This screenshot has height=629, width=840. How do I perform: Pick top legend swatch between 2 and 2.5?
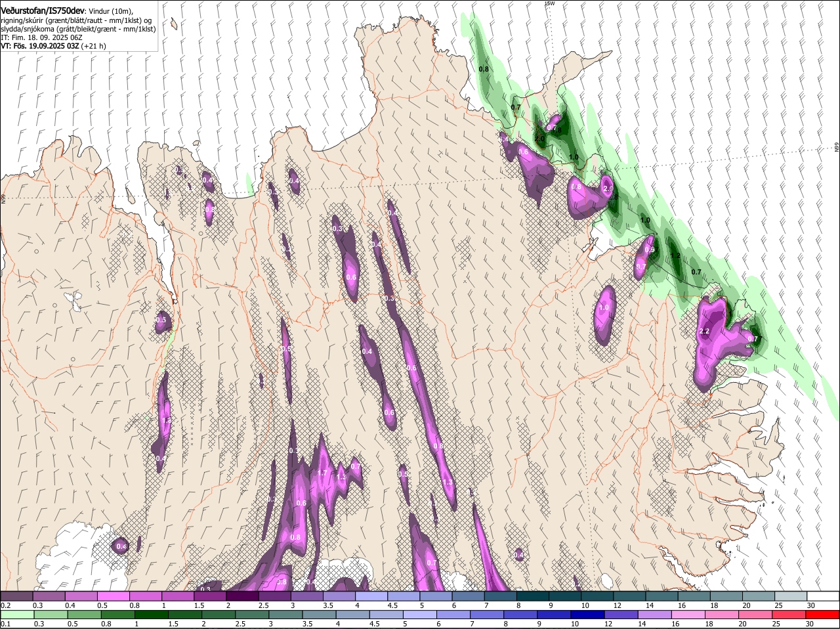pyautogui.click(x=242, y=596)
